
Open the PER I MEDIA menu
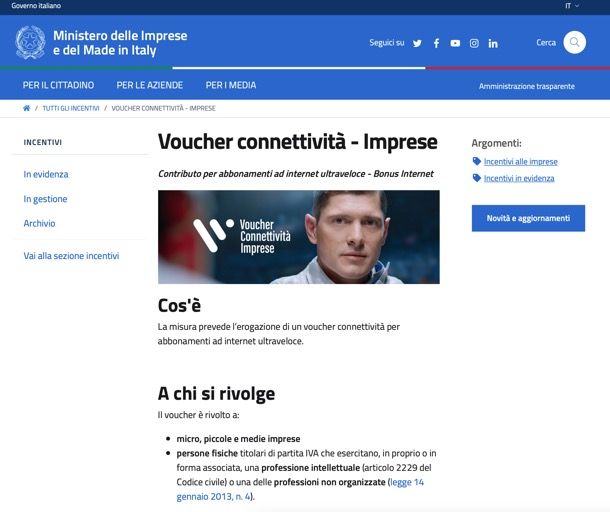click(x=231, y=85)
